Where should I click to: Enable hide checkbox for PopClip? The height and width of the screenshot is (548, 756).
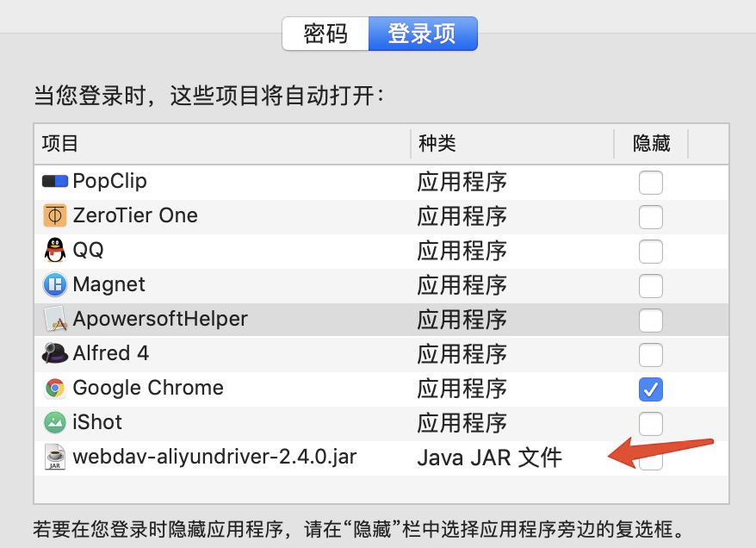pyautogui.click(x=650, y=183)
